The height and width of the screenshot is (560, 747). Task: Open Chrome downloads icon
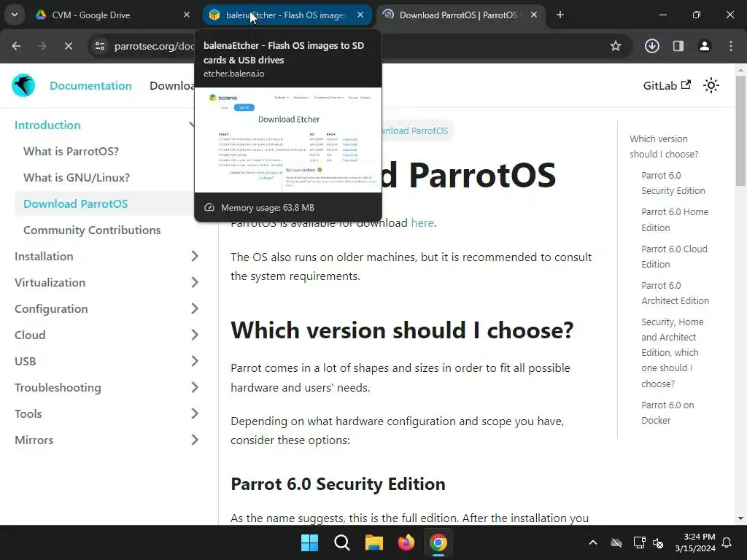tap(651, 46)
